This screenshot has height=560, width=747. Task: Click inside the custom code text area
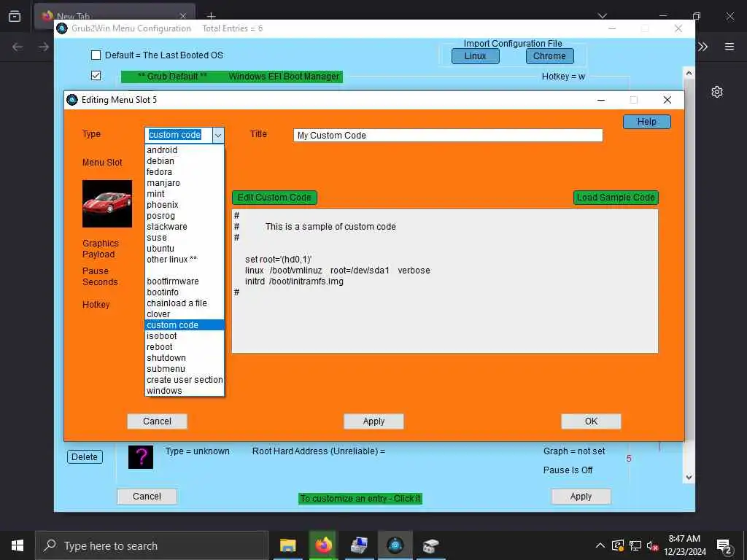click(x=445, y=281)
